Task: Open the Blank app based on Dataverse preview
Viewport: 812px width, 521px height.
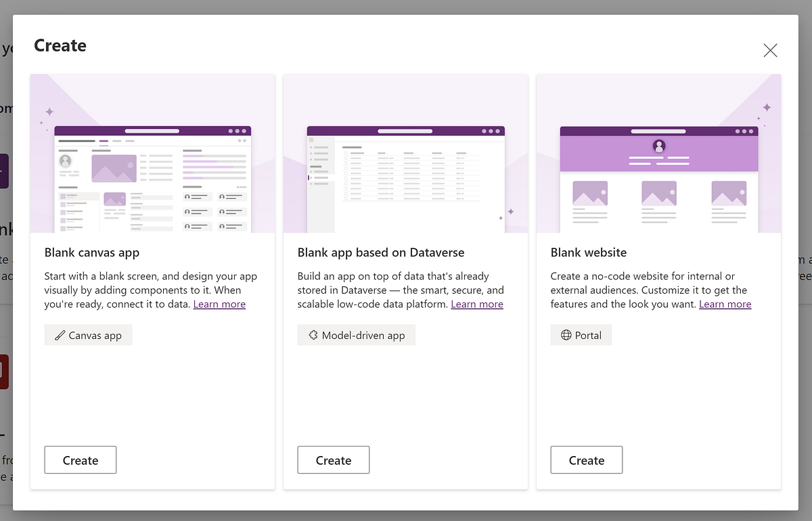Action: (405, 154)
